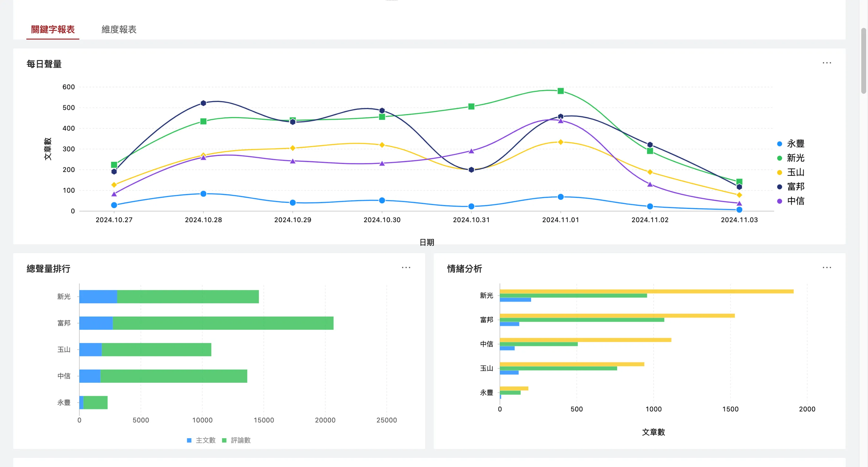
Task: Click 富邦 label in 總聲量排行 chart
Action: click(64, 323)
